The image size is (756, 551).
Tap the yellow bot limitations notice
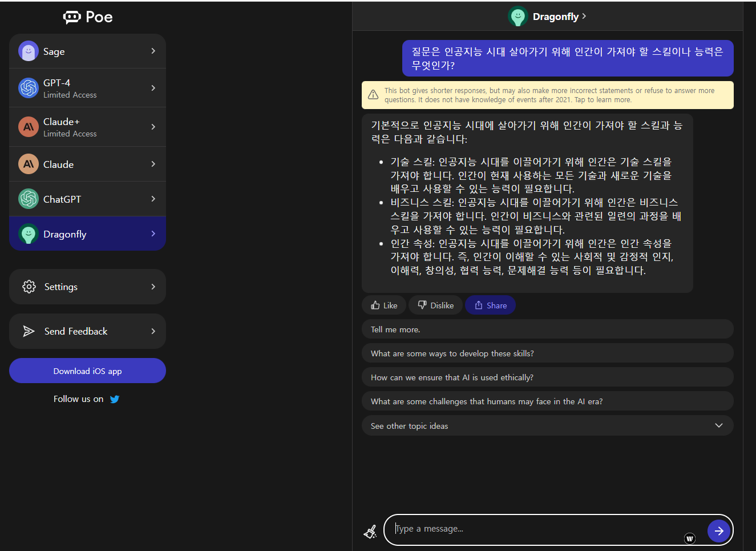(x=548, y=95)
